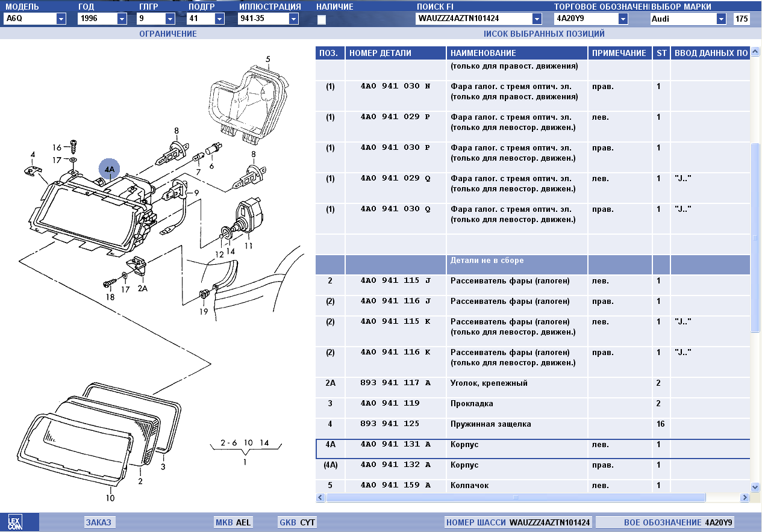
Task: Click the 175 value field at top right
Action: (x=742, y=19)
